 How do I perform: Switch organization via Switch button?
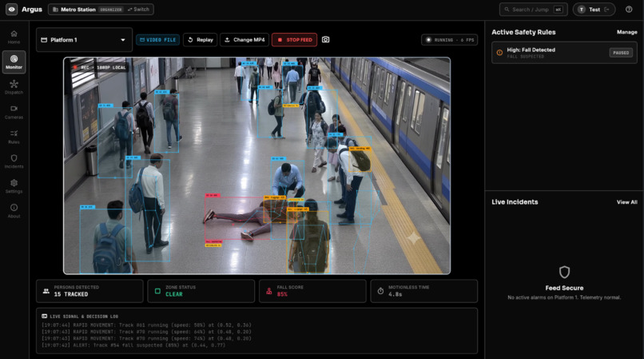pyautogui.click(x=138, y=10)
